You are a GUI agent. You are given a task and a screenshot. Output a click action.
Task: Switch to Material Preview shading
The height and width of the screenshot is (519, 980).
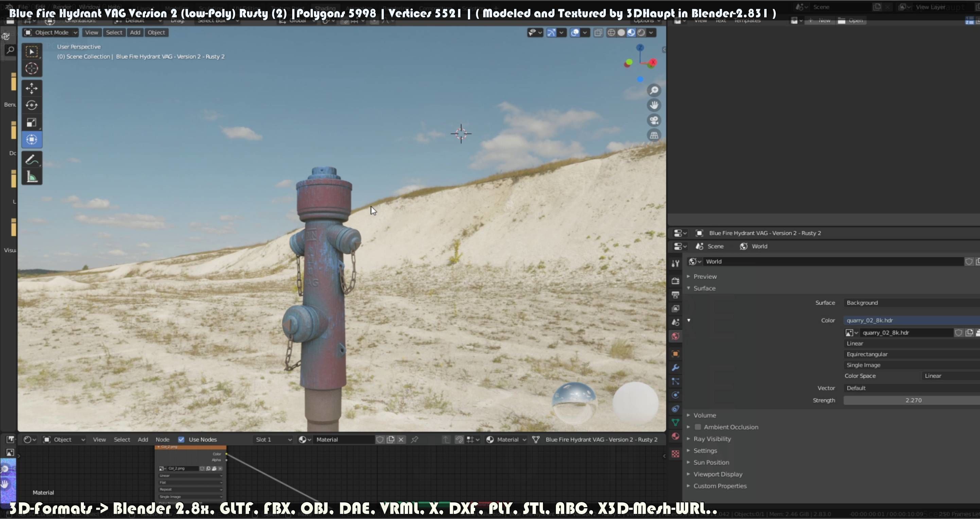[631, 33]
